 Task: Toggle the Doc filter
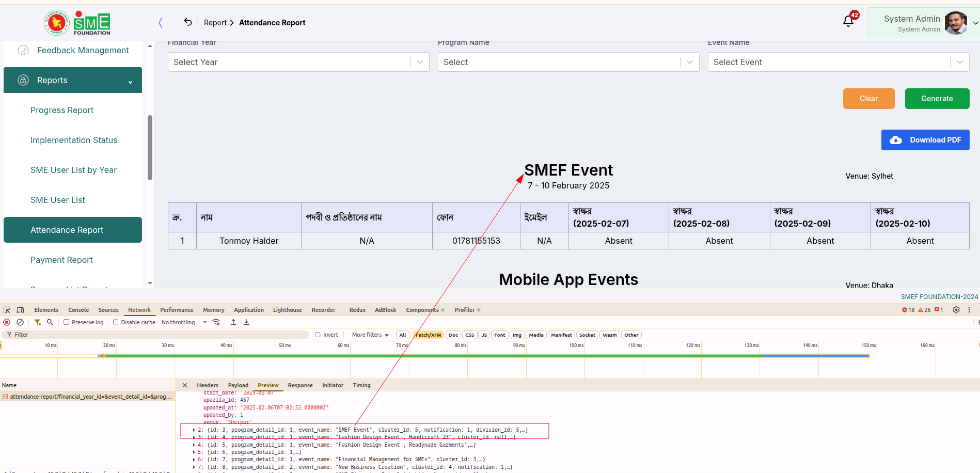coord(453,335)
